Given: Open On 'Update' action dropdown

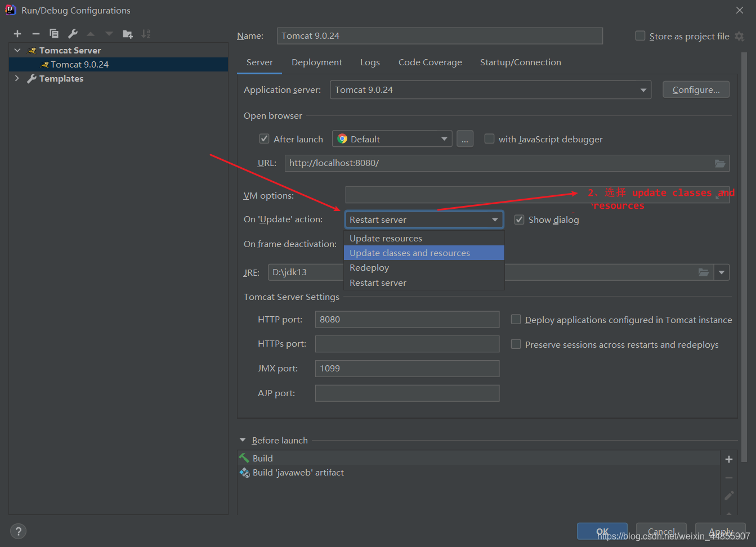Looking at the screenshot, I should pyautogui.click(x=424, y=219).
